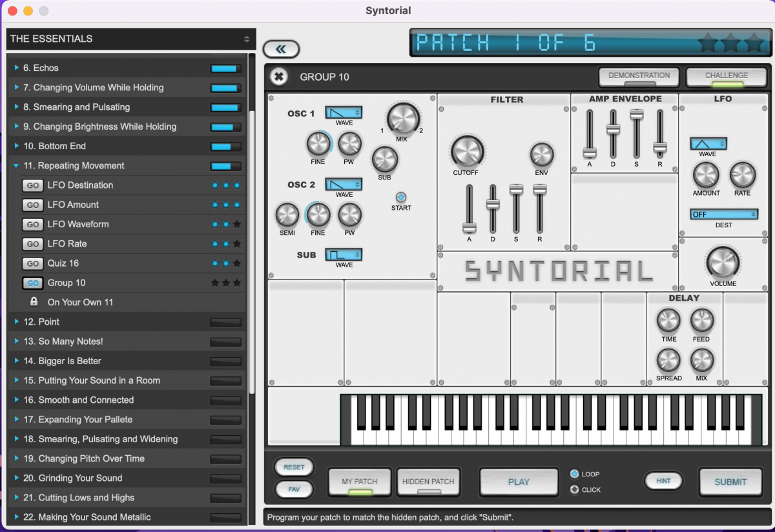Click the OSC 2 Fine knob

click(x=318, y=215)
